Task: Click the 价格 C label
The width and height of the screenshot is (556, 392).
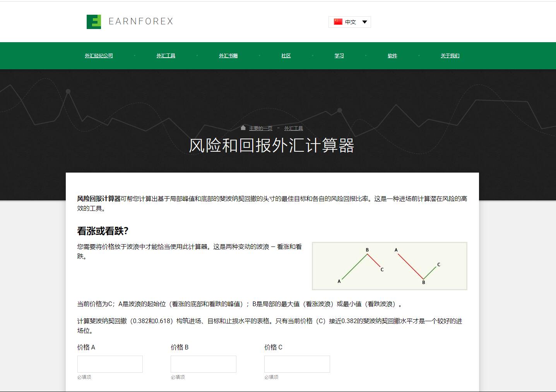Action: [x=274, y=347]
